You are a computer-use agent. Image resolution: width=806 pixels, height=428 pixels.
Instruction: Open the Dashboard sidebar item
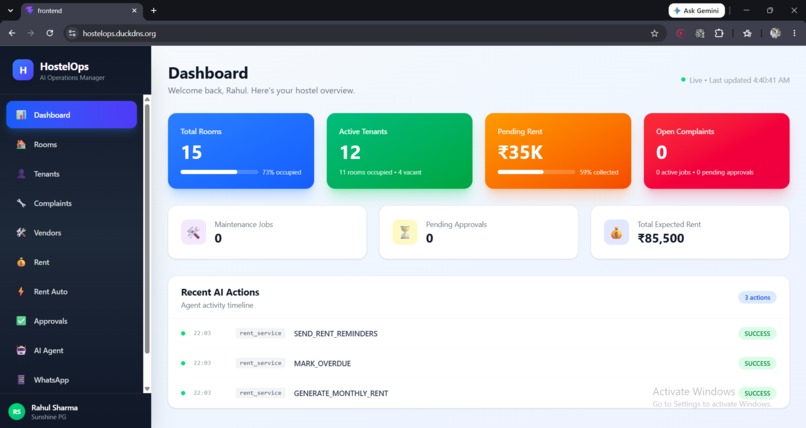pos(71,115)
